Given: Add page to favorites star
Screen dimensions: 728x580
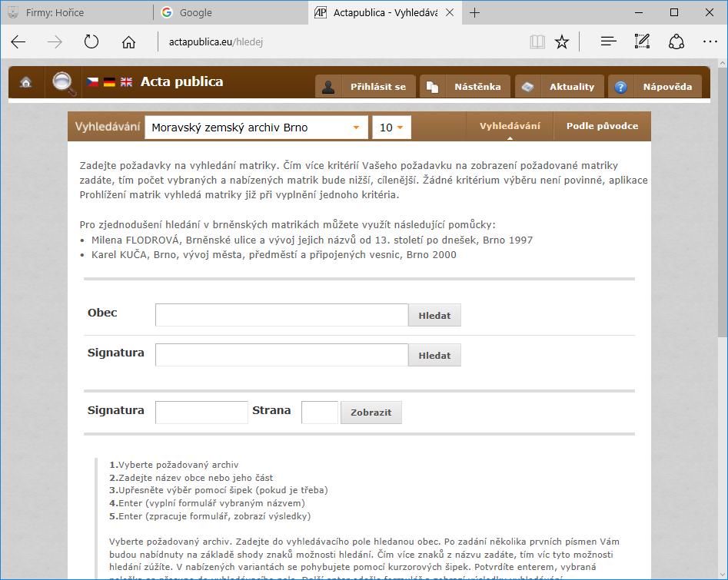Looking at the screenshot, I should [x=562, y=41].
